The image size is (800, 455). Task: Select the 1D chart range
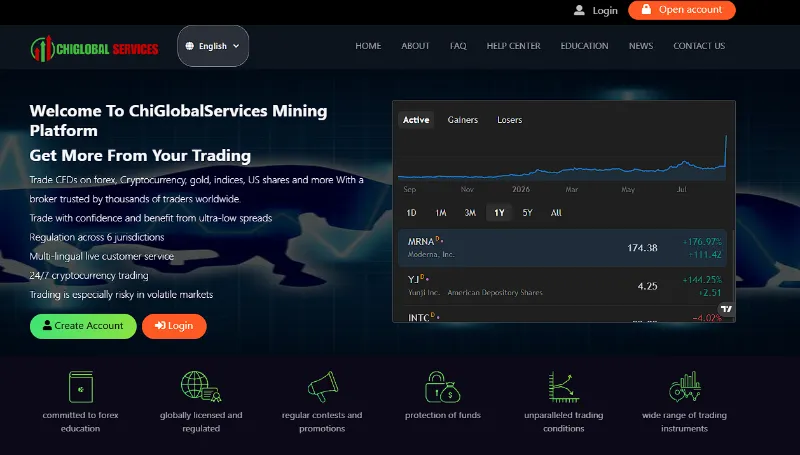(x=411, y=213)
